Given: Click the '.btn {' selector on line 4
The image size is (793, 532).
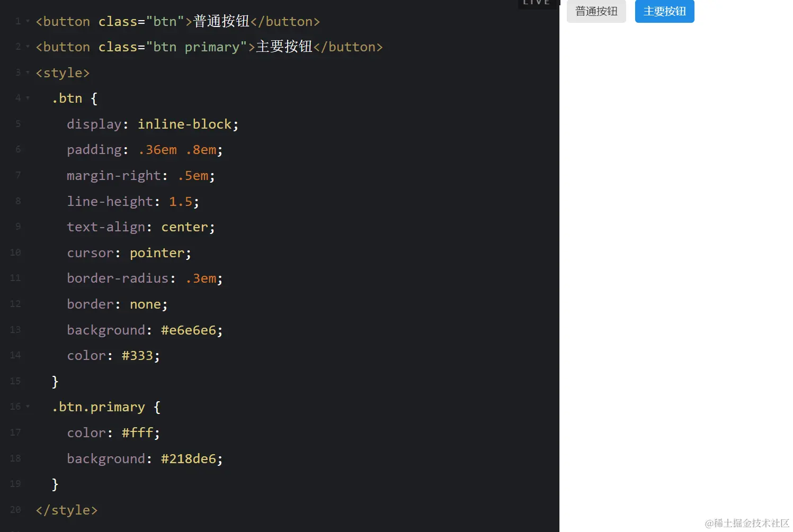Looking at the screenshot, I should point(75,98).
